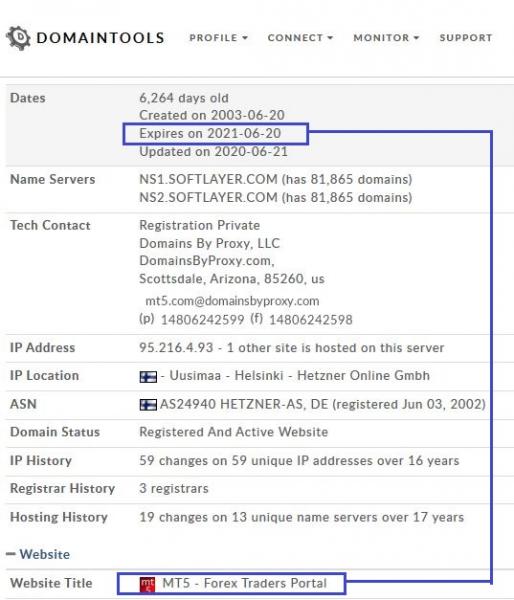Click the MT5 favicon next to website title
The width and height of the screenshot is (514, 600).
tap(147, 584)
